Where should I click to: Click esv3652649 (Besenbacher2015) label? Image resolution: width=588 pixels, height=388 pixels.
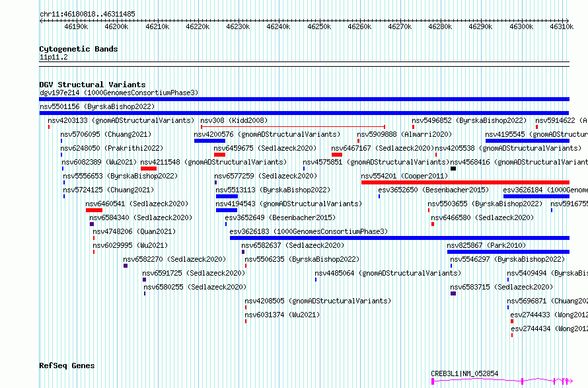pos(280,217)
